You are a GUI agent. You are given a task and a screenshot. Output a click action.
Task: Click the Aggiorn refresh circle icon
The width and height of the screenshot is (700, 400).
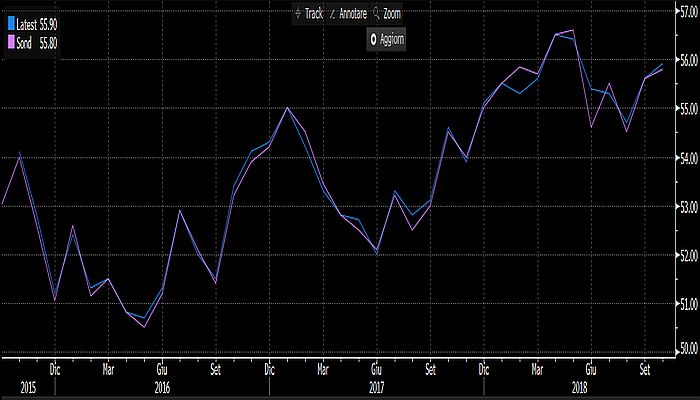coord(373,39)
